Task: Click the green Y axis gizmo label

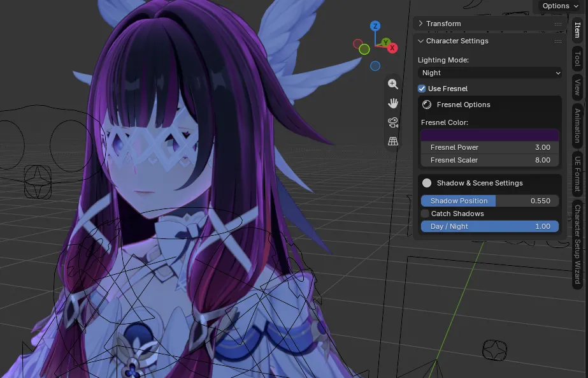Action: pyautogui.click(x=385, y=43)
